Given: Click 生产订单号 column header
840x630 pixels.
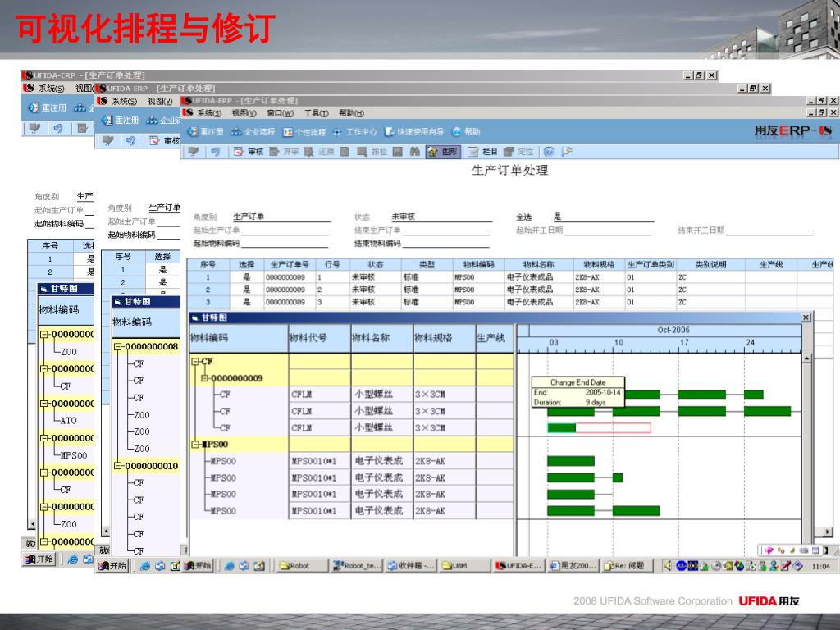Looking at the screenshot, I should pos(290,265).
